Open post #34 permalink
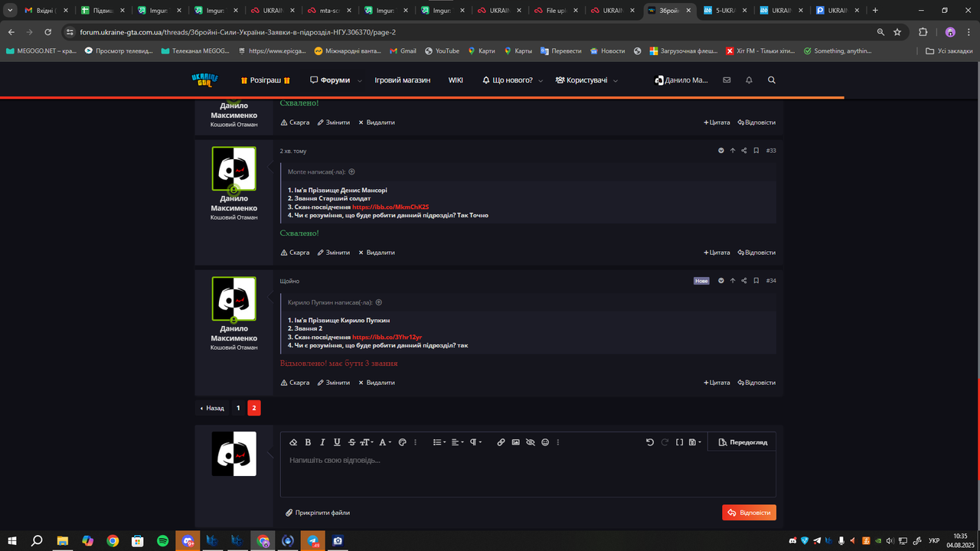Screen dimensions: 980x551 (771, 281)
